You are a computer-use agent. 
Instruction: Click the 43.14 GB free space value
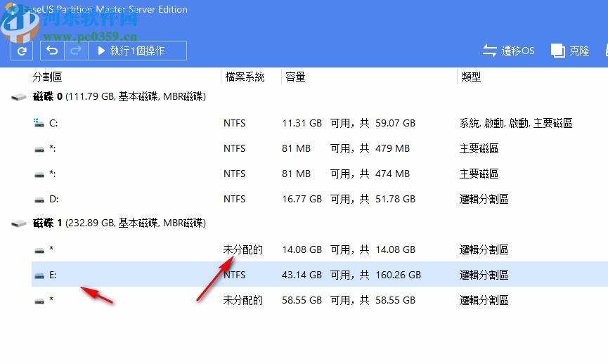pyautogui.click(x=302, y=275)
